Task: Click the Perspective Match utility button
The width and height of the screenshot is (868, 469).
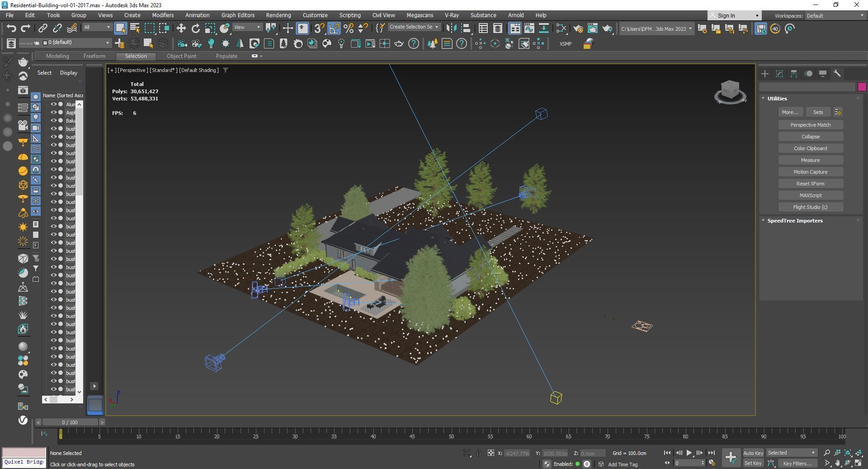Action: tap(810, 125)
